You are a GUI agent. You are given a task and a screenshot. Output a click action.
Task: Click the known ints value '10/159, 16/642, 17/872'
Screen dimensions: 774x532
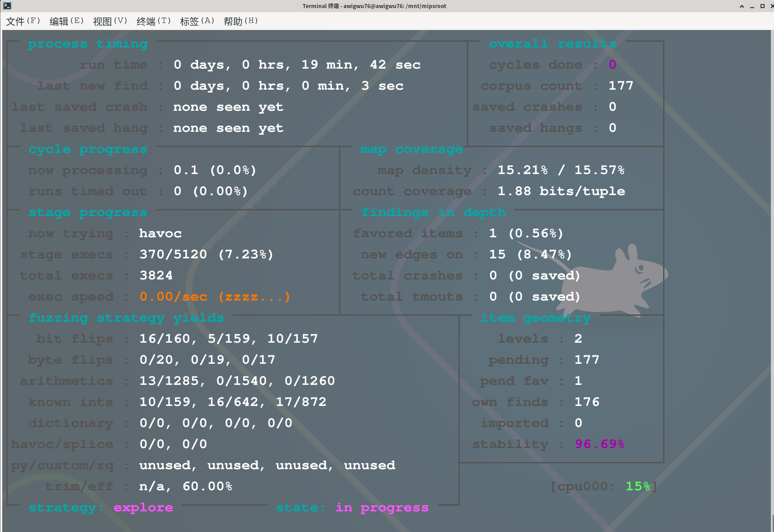coord(233,402)
